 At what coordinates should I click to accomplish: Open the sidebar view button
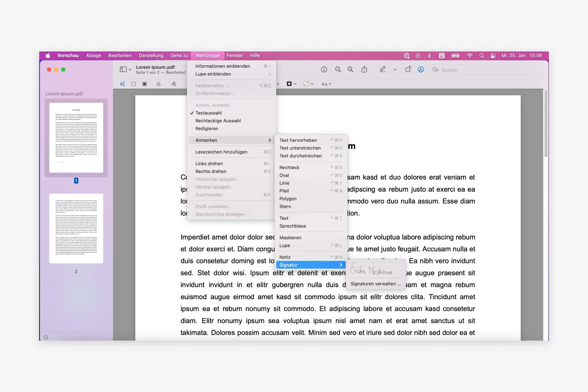(123, 70)
